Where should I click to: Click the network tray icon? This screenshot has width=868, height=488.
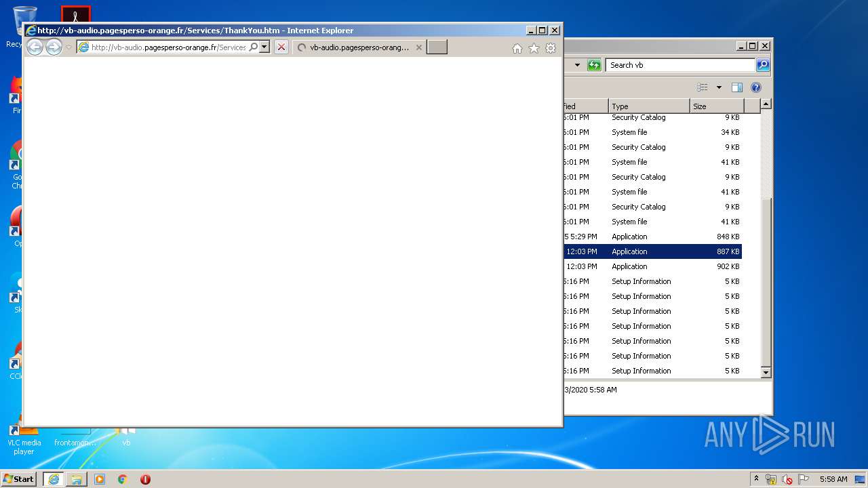click(771, 479)
